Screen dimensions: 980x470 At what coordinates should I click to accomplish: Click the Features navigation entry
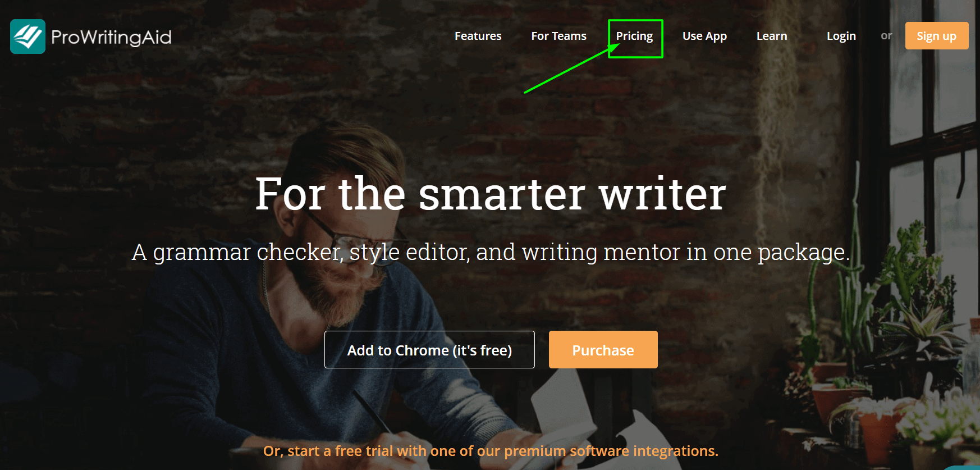click(x=478, y=36)
